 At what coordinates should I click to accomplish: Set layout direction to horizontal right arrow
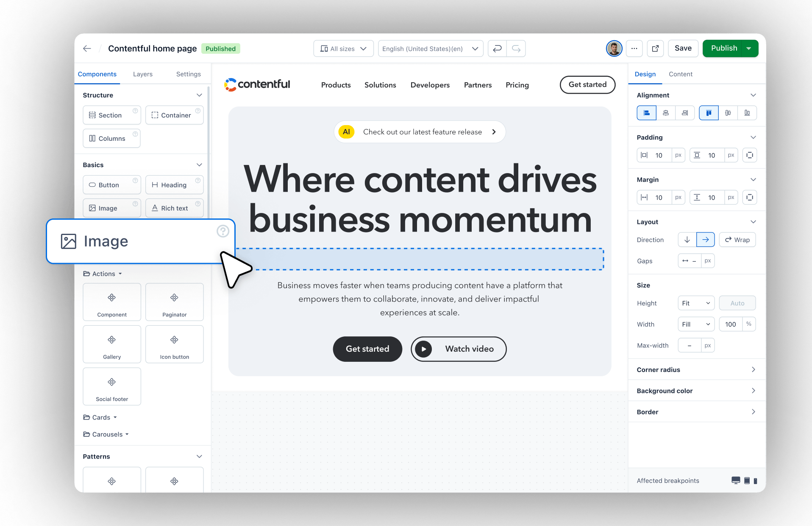point(706,240)
